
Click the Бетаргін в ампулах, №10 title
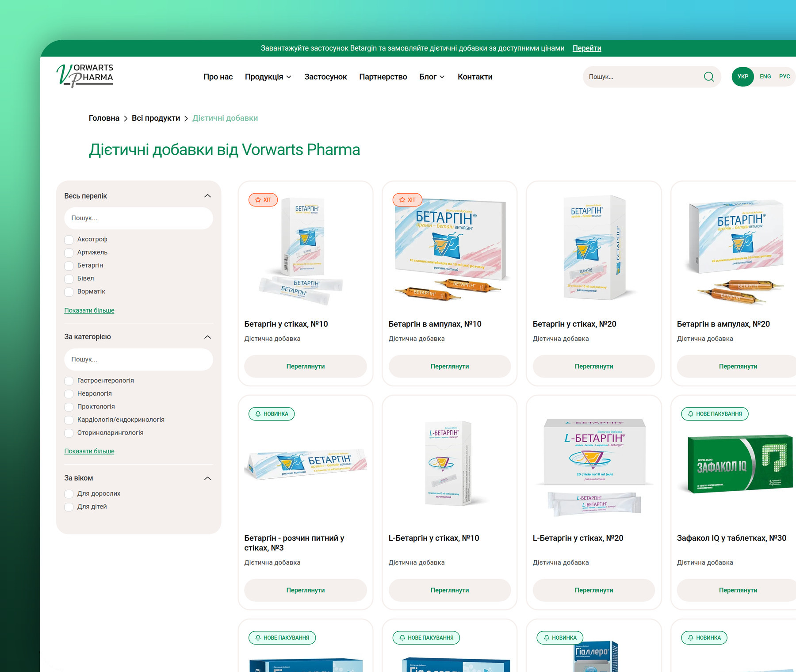(x=435, y=324)
